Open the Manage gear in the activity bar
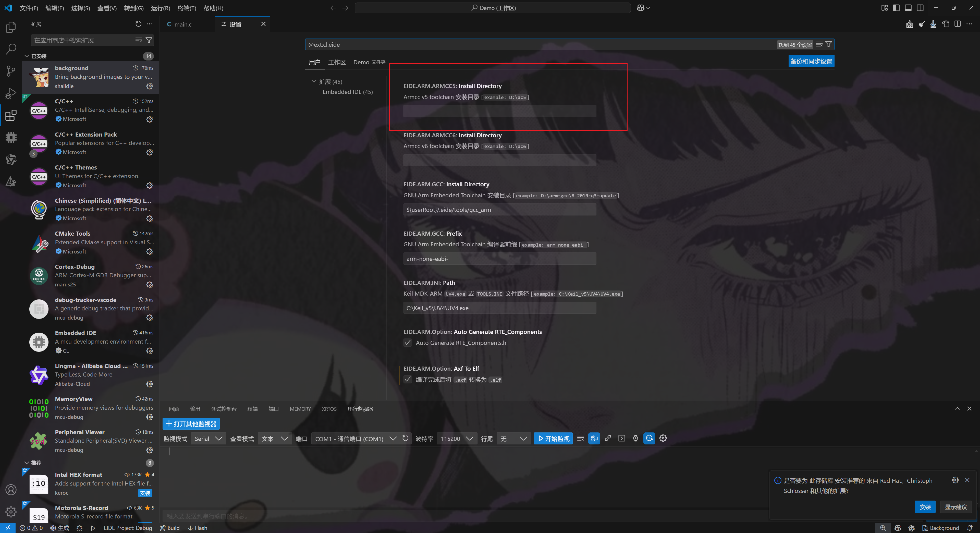This screenshot has width=980, height=533. tap(11, 512)
